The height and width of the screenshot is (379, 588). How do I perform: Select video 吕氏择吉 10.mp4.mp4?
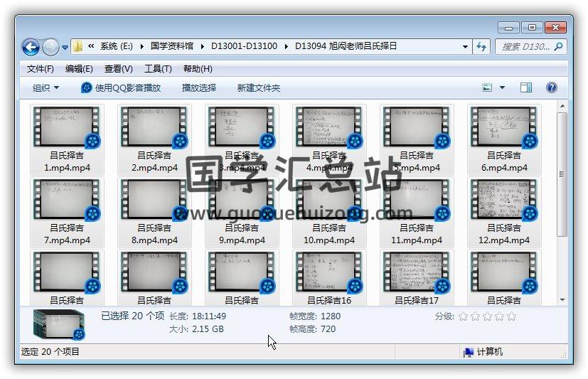[329, 212]
